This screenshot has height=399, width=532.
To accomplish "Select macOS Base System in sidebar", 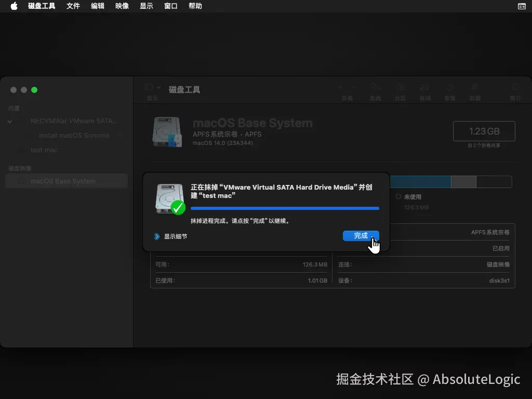I will click(x=66, y=181).
